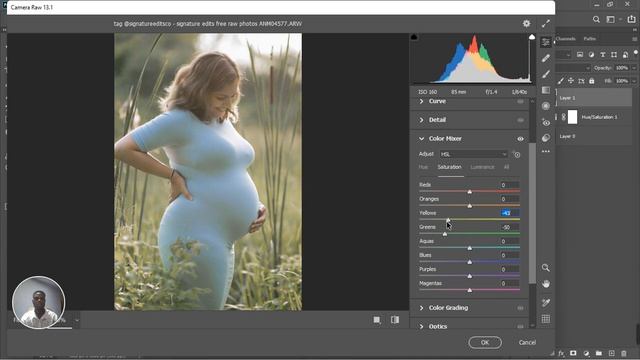The width and height of the screenshot is (640, 360).
Task: Toggle before/after comparison view
Action: tap(395, 320)
